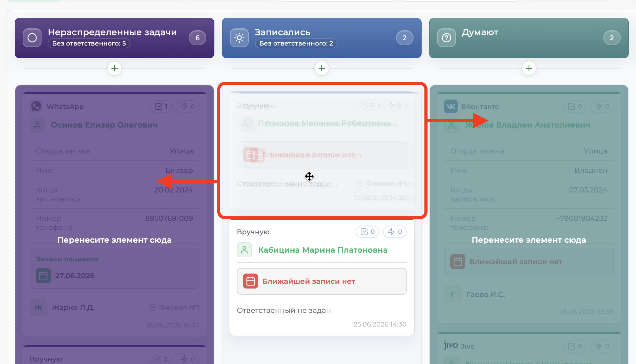Open tasks counter on Осинов card

(161, 106)
